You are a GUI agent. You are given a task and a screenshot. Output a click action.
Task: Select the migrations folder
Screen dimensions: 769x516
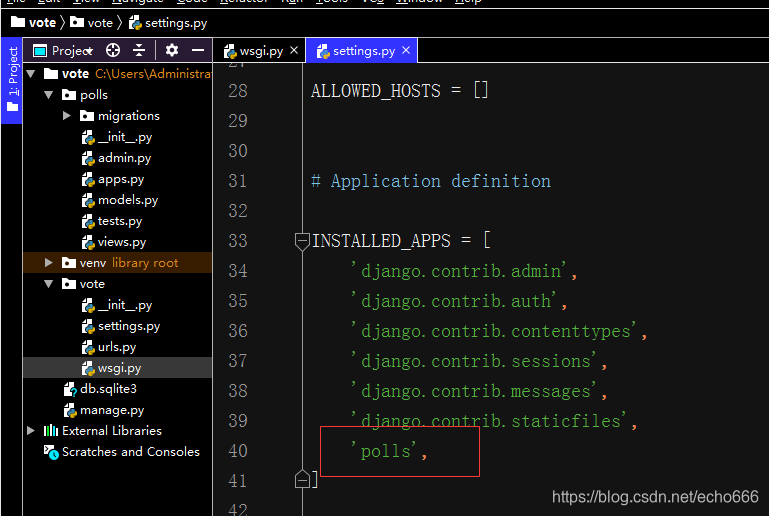pyautogui.click(x=128, y=116)
